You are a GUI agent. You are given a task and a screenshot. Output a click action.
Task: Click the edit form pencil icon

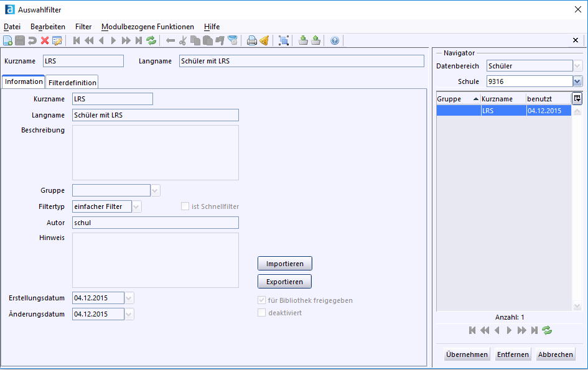[x=57, y=40]
